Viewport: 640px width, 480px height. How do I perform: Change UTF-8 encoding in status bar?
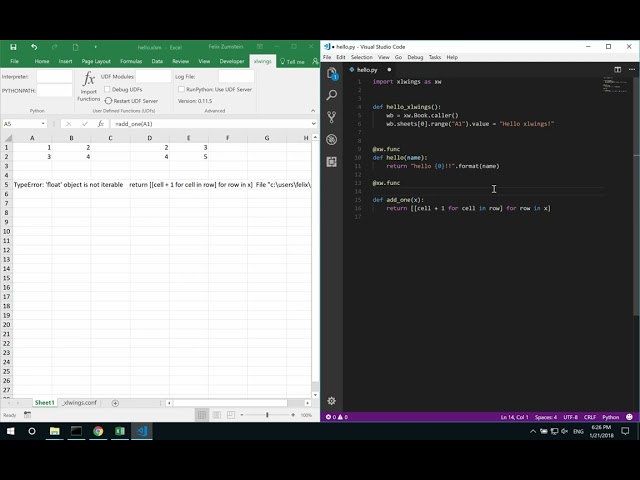coord(571,417)
